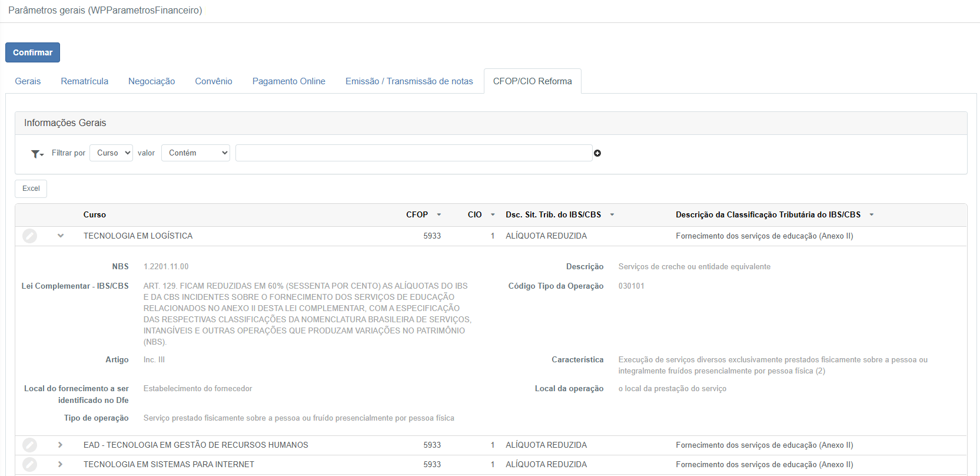980x476 pixels.
Task: Open the Contém condition dropdown
Action: (195, 153)
